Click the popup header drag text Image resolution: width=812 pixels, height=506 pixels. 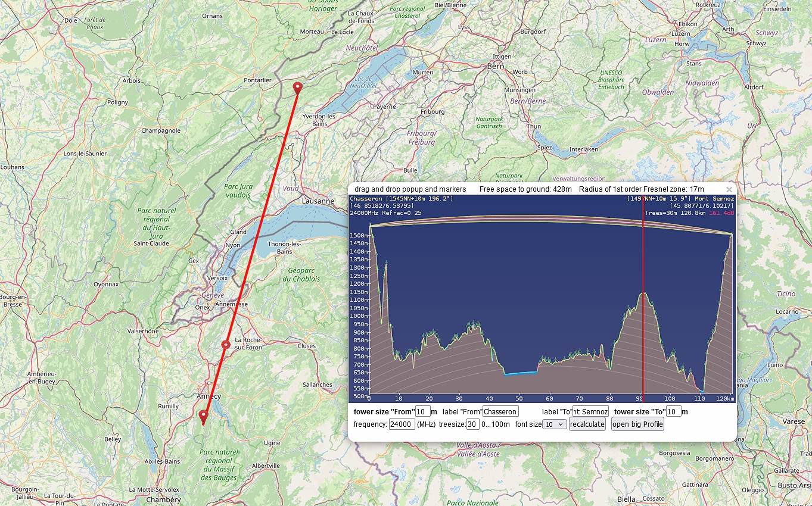[410, 189]
